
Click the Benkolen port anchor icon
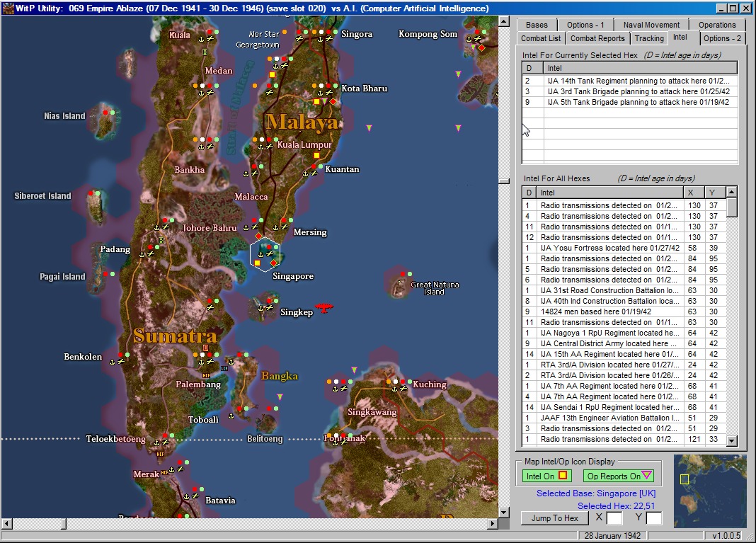113,361
